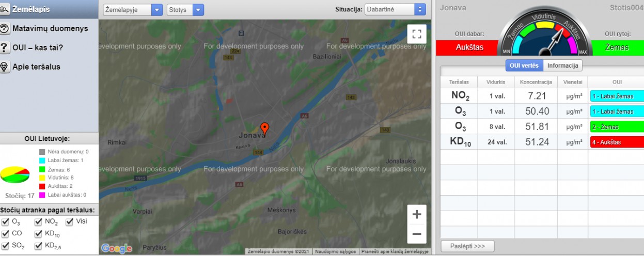Click the Žemėlapis magnifier icon
644x256 pixels.
(x=5, y=10)
